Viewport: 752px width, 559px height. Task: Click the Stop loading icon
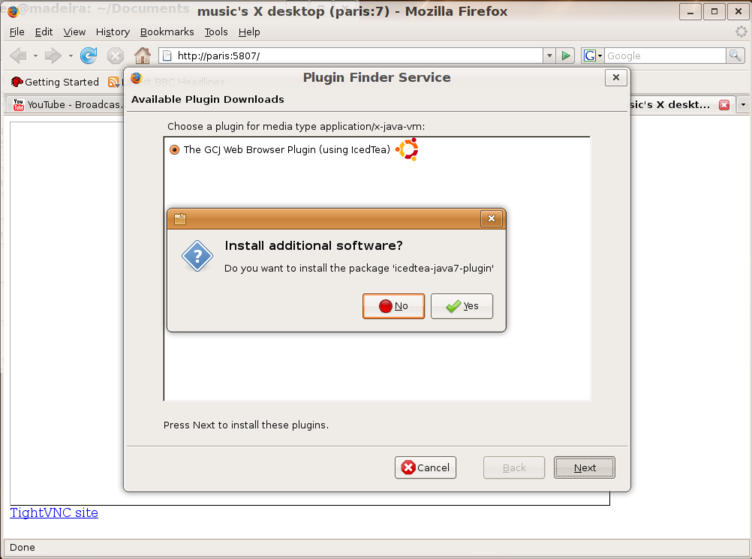(115, 56)
